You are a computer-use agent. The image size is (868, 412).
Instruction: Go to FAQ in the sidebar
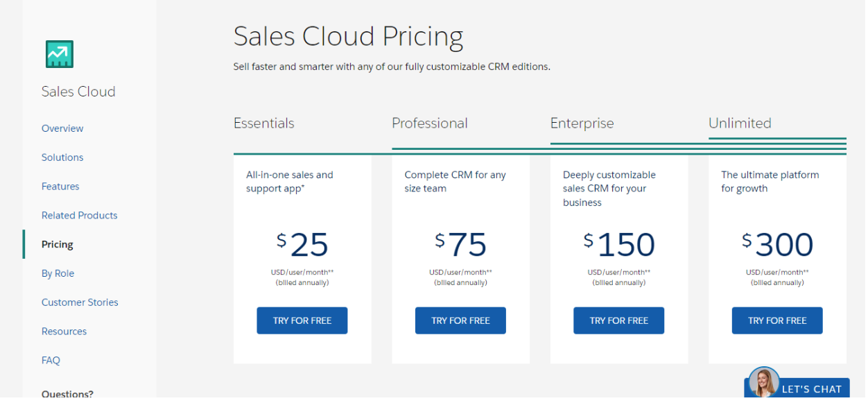[51, 361]
